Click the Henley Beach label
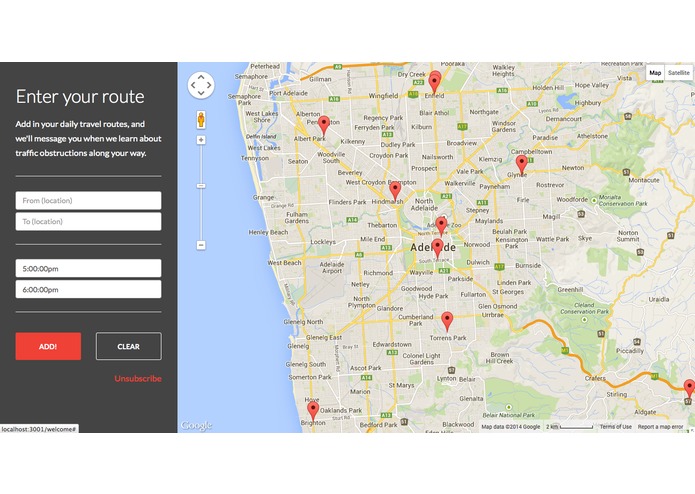 point(268,232)
